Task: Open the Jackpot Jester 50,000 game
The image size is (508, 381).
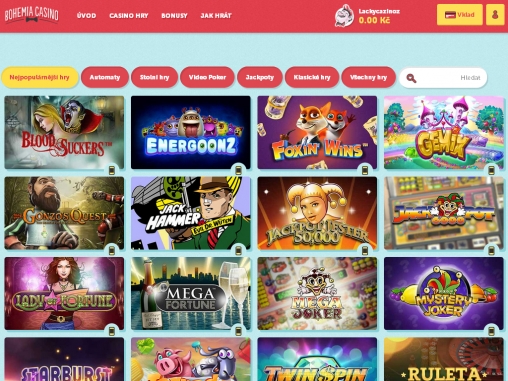Action: click(x=317, y=213)
